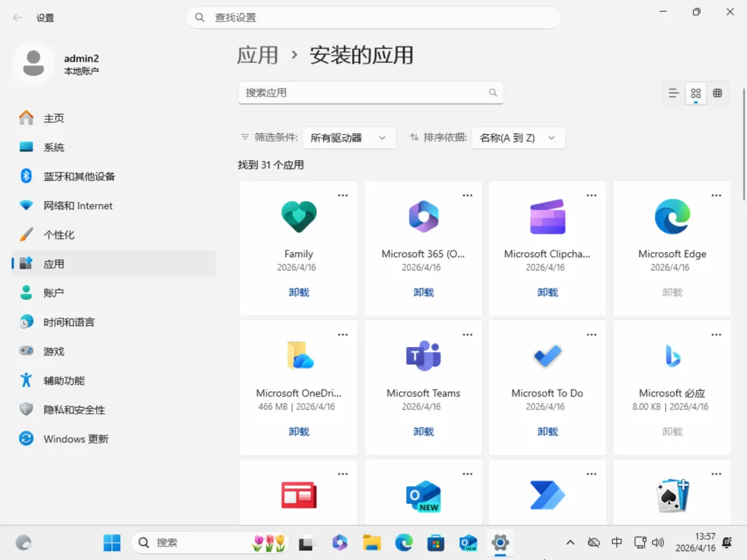This screenshot has width=747, height=560.
Task: Open Microsoft Edge from the taskbar
Action: click(x=404, y=543)
